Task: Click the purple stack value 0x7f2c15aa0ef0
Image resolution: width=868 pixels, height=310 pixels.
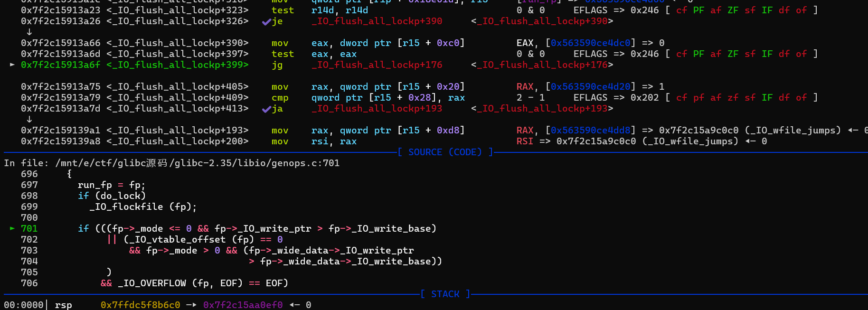Action: (243, 305)
